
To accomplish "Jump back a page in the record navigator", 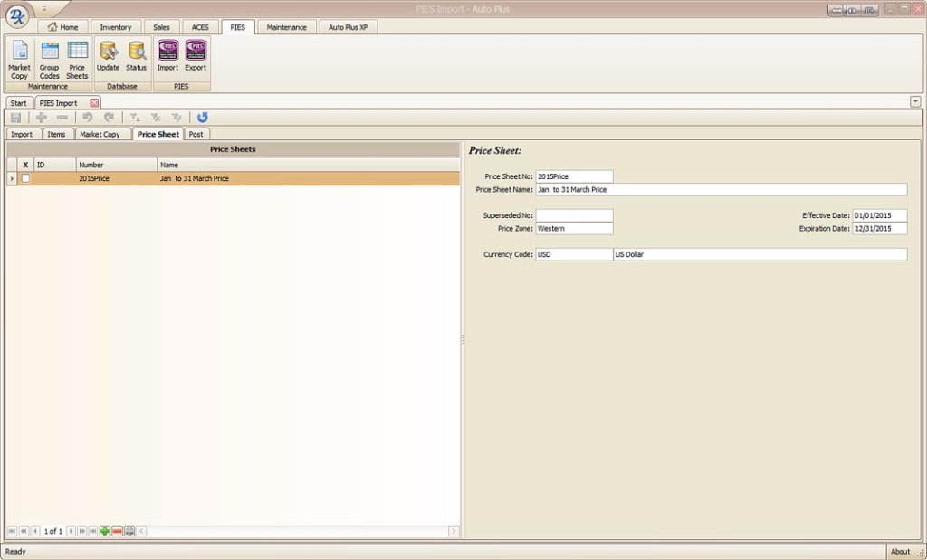I will (24, 531).
